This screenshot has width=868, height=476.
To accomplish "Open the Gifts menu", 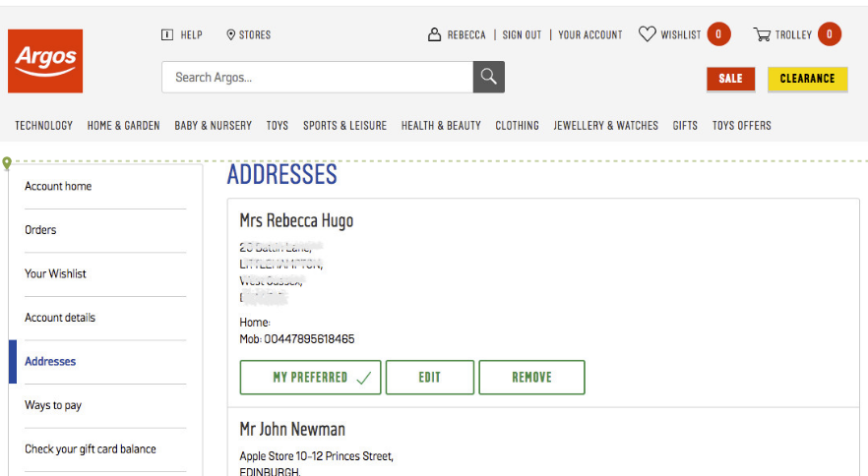I will pyautogui.click(x=685, y=126).
